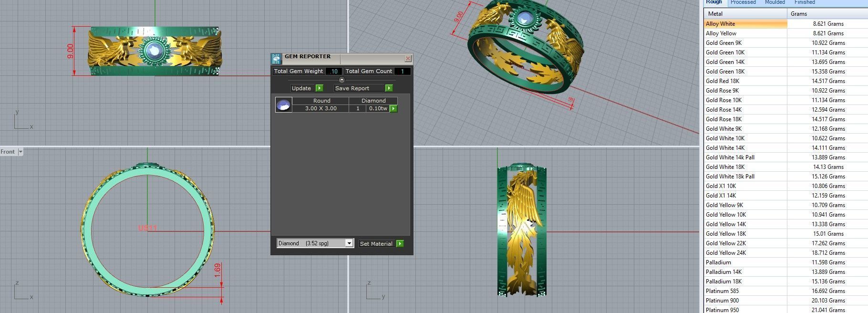Close the Gem Reporter dialog
The height and width of the screenshot is (313, 868).
tap(408, 58)
